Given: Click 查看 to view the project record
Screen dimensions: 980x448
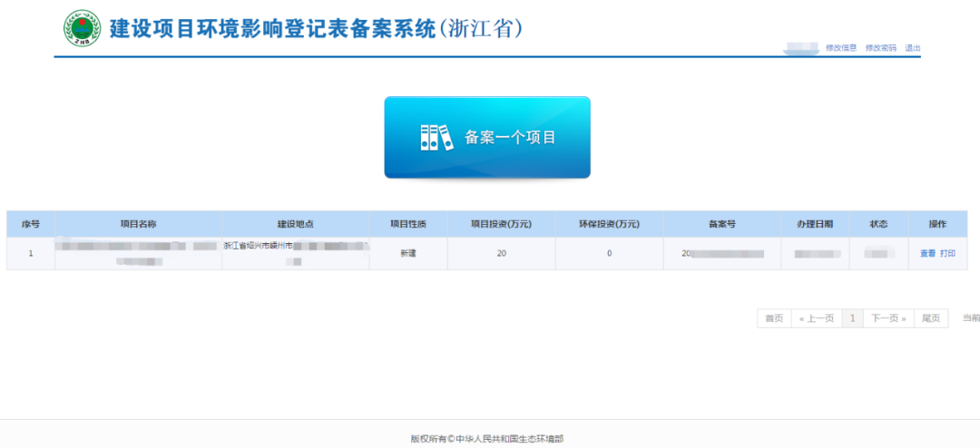Looking at the screenshot, I should (x=927, y=254).
